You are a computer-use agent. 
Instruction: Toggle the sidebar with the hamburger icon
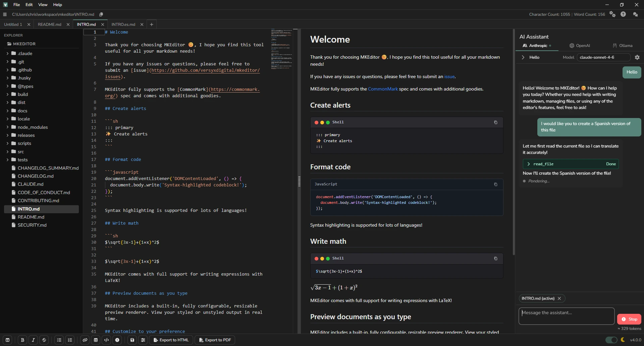[5, 14]
